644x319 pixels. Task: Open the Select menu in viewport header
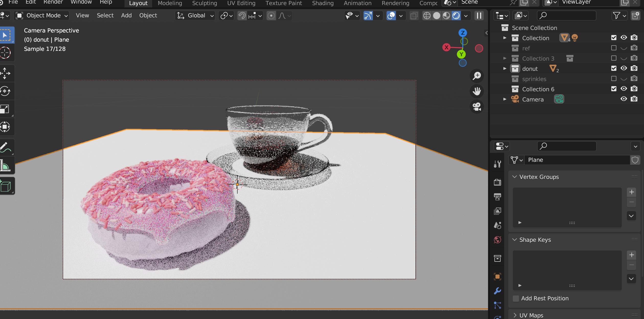click(x=105, y=16)
